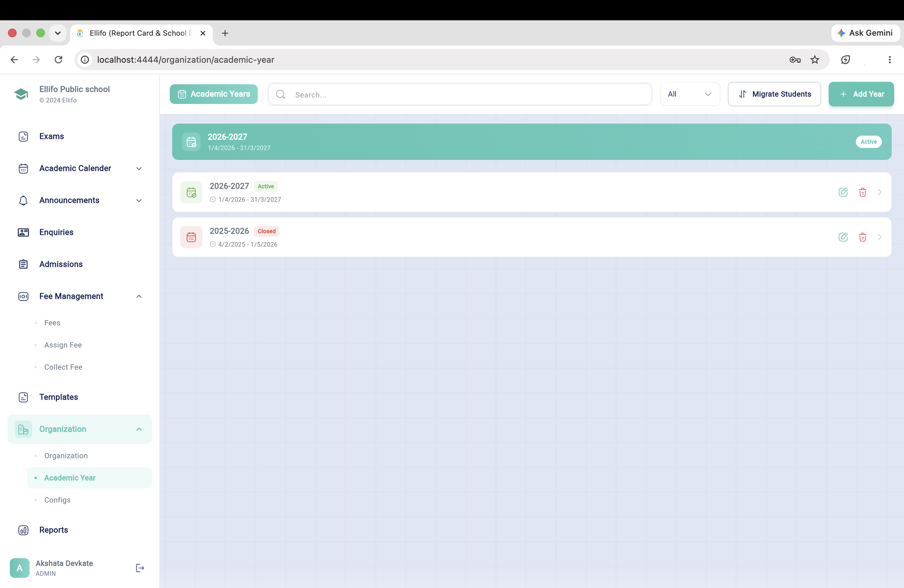Close the Ellifo browser tab
The image size is (904, 588).
[203, 33]
